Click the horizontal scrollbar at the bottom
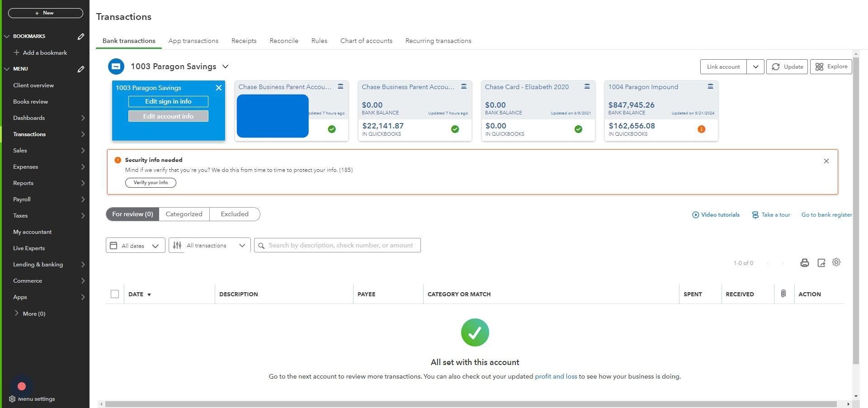Screen dimensions: 868x408 point(471,404)
